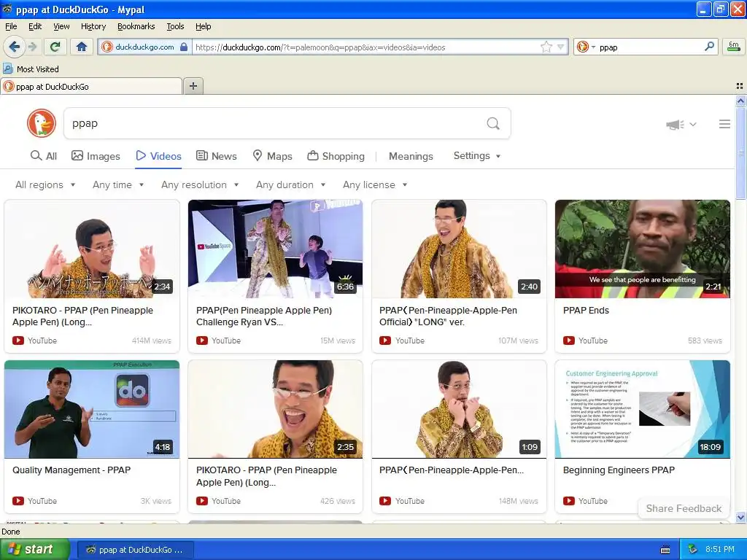The image size is (747, 560).
Task: Click the megaphone news icon
Action: pyautogui.click(x=675, y=125)
